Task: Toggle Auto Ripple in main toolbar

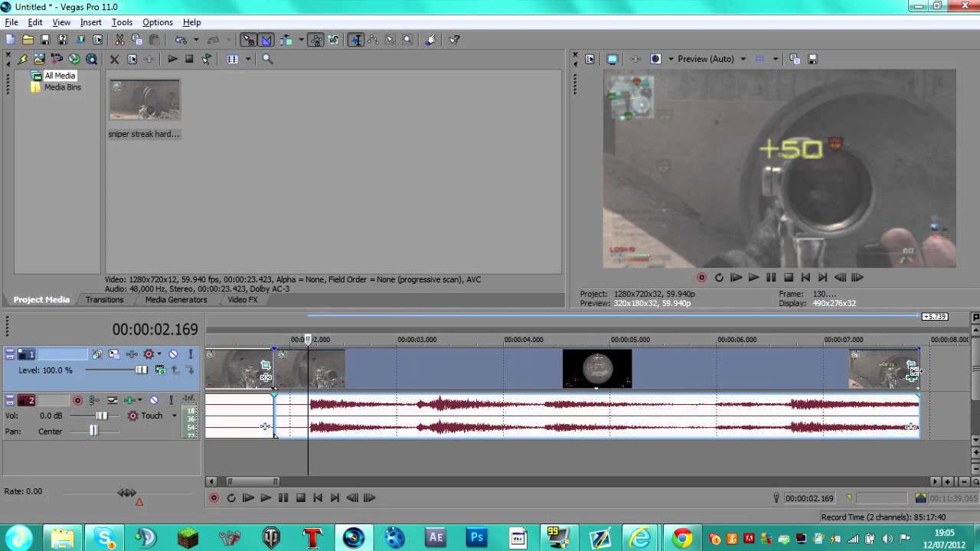Action: tap(286, 40)
